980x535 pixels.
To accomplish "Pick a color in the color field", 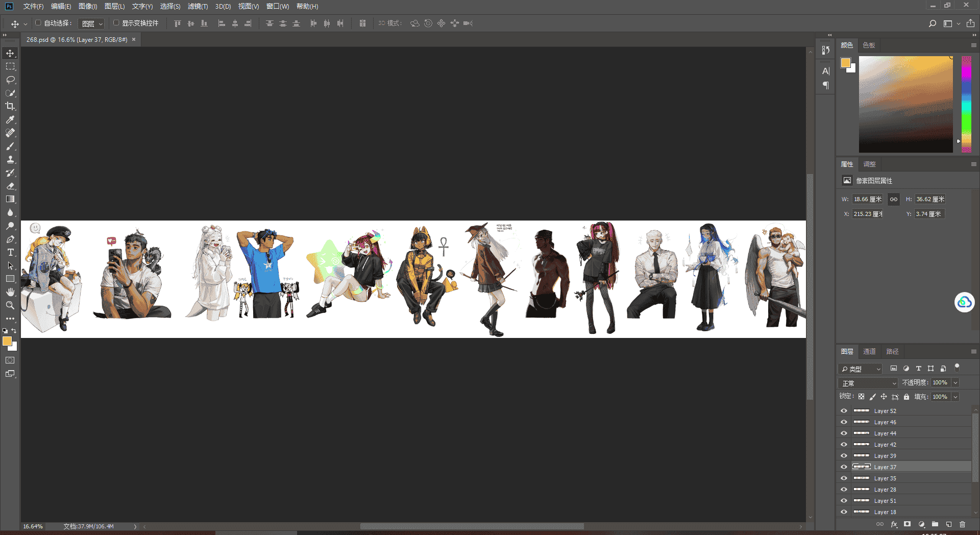I will click(x=906, y=104).
